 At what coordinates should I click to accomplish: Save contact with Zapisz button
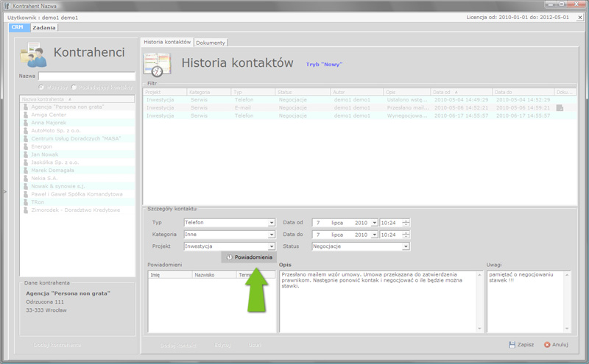tap(521, 344)
